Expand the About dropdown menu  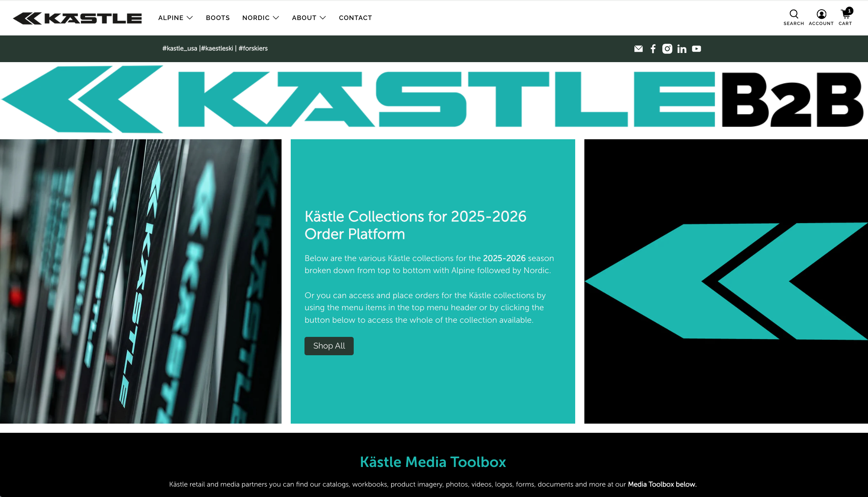[309, 18]
